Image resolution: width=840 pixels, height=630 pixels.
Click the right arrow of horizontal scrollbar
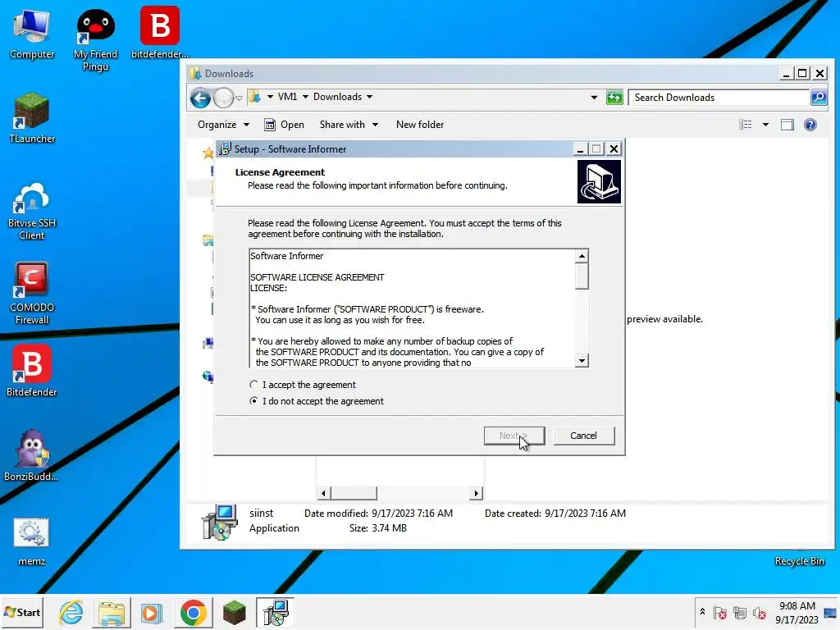pyautogui.click(x=477, y=493)
